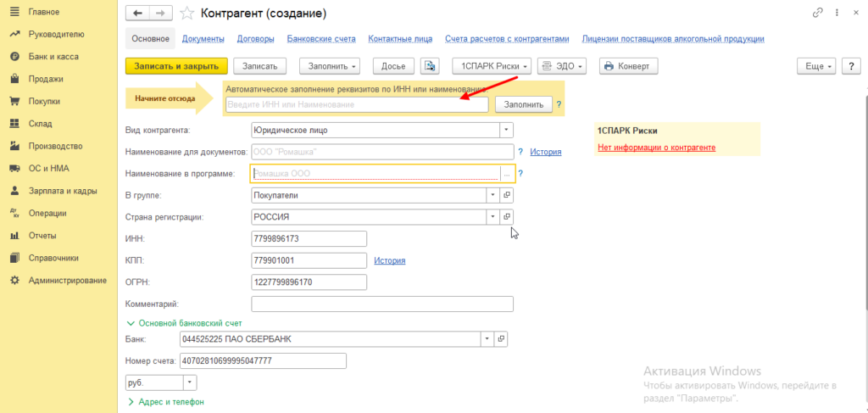Open the Договоры tab
This screenshot has width=868, height=413.
click(x=255, y=39)
